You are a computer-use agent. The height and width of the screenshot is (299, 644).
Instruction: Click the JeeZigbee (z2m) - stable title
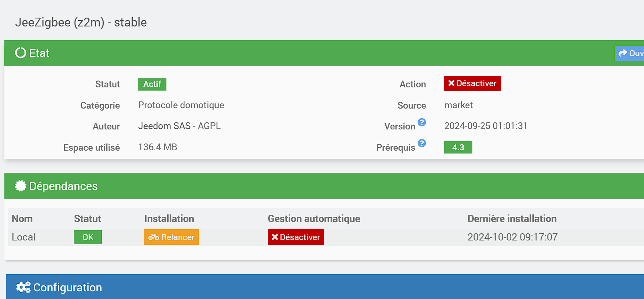pos(81,22)
